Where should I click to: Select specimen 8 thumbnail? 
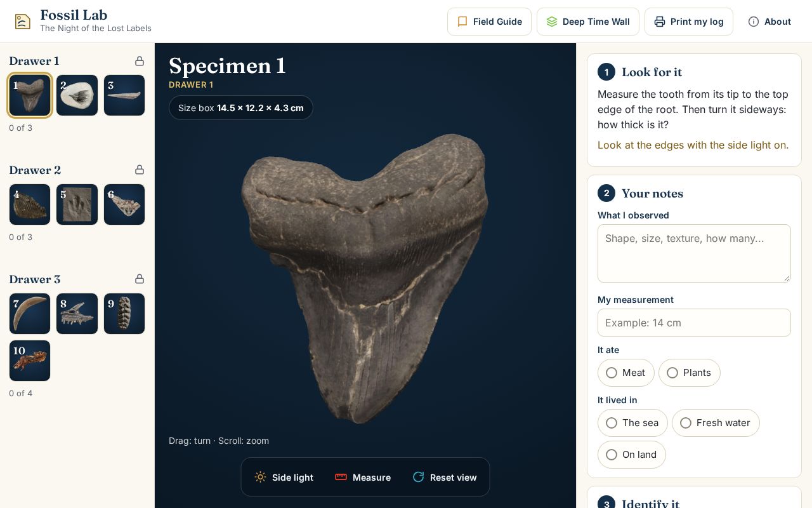coord(77,314)
